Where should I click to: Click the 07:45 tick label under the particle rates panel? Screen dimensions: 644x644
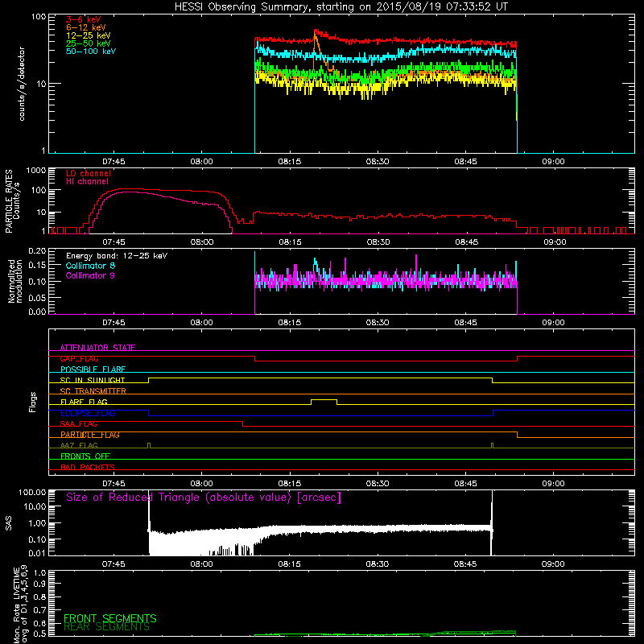tap(114, 242)
